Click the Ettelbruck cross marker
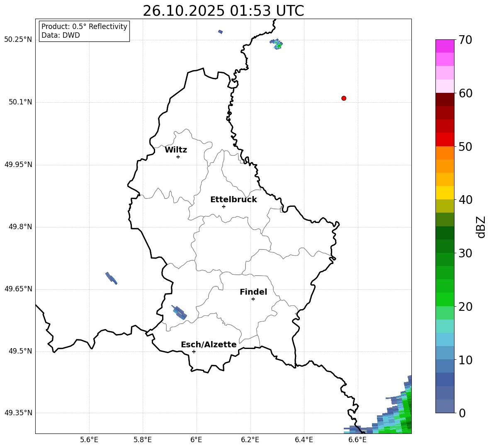 tap(224, 206)
